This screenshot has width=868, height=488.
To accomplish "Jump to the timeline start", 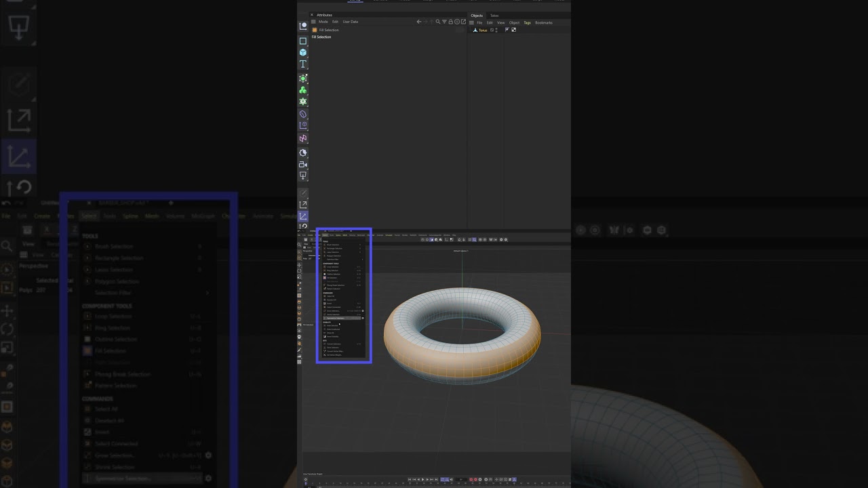I will tap(410, 479).
